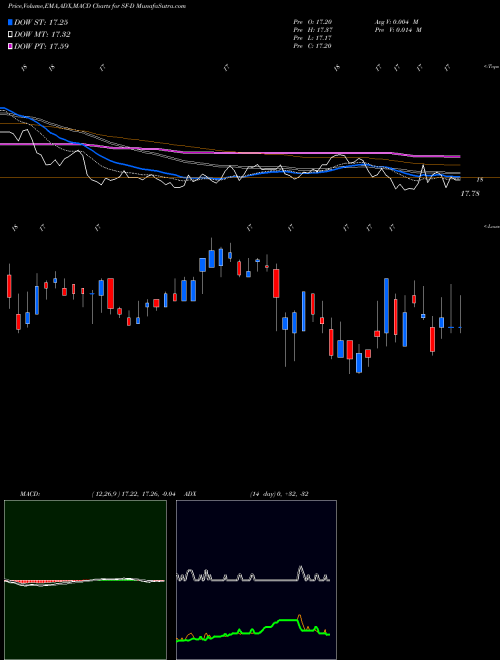Click the magenta DOW PT legend swatch
Image resolution: width=500 pixels, height=660 pixels.
(10, 46)
